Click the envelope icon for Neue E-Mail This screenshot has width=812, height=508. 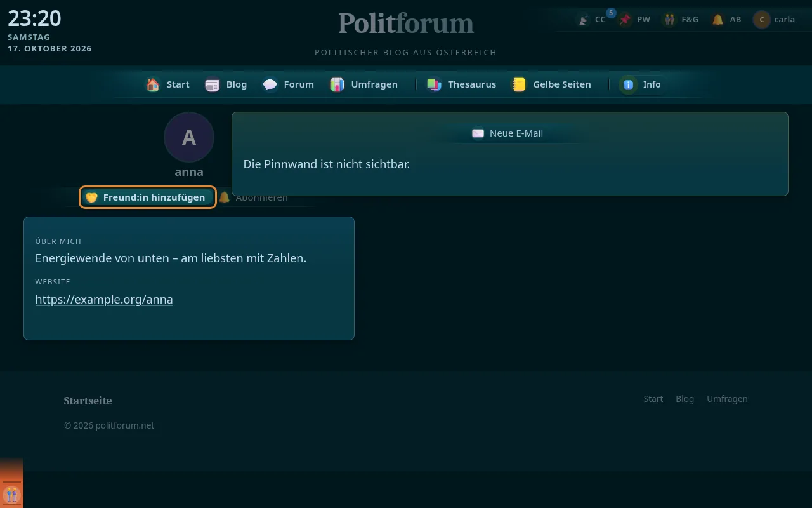point(478,133)
